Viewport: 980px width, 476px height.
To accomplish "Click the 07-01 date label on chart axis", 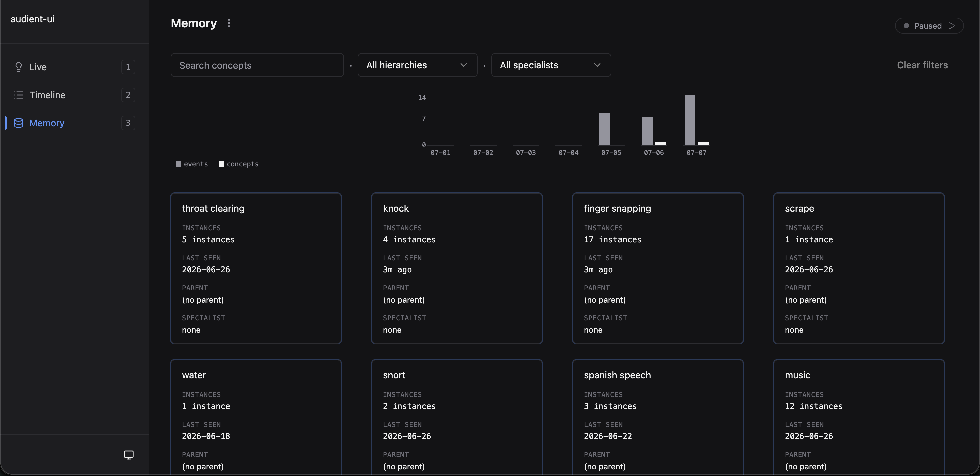I will click(440, 153).
